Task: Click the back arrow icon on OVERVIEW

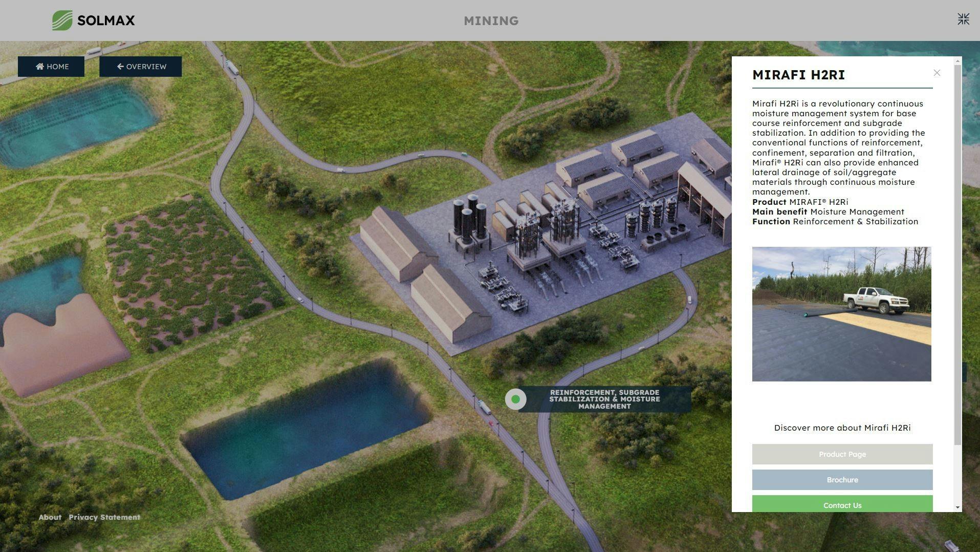Action: 120,66
